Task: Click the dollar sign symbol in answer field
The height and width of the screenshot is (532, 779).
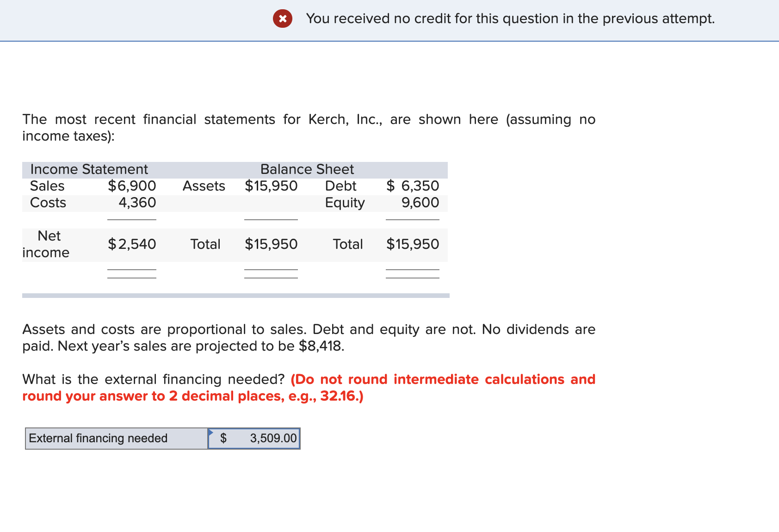Action: (224, 438)
